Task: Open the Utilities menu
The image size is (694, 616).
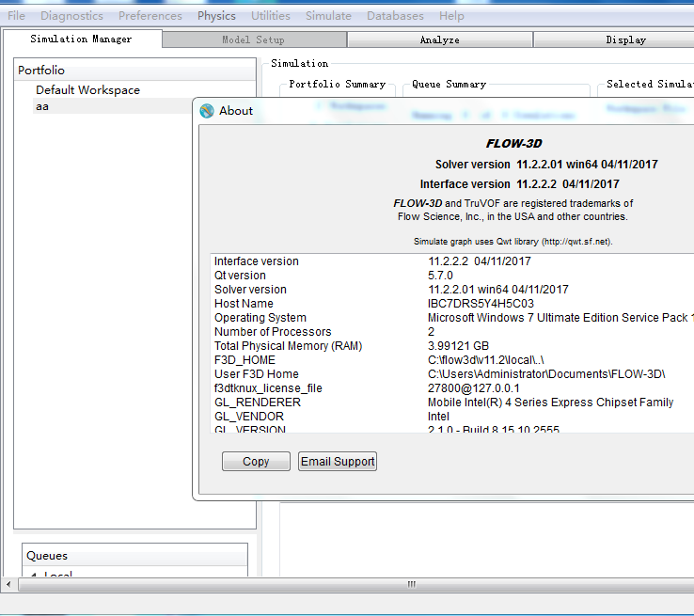Action: coord(271,16)
